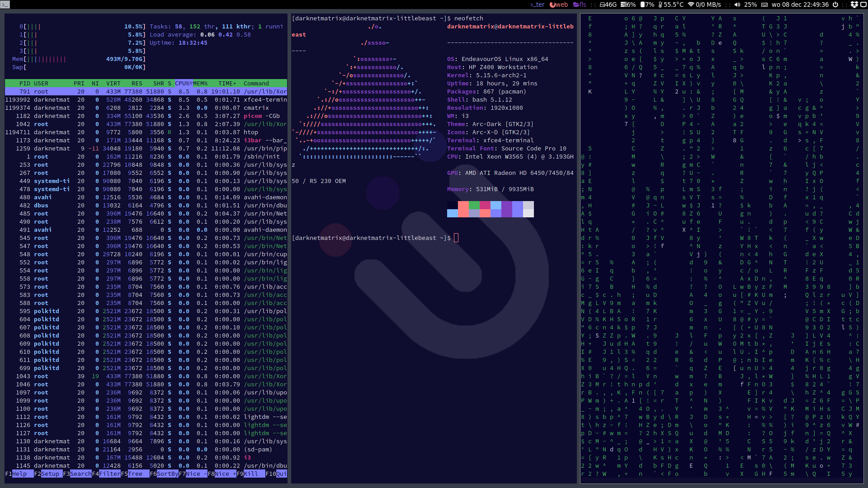Viewport: 868px width, 488px height.
Task: Click the Load average values in htop
Action: click(226, 35)
